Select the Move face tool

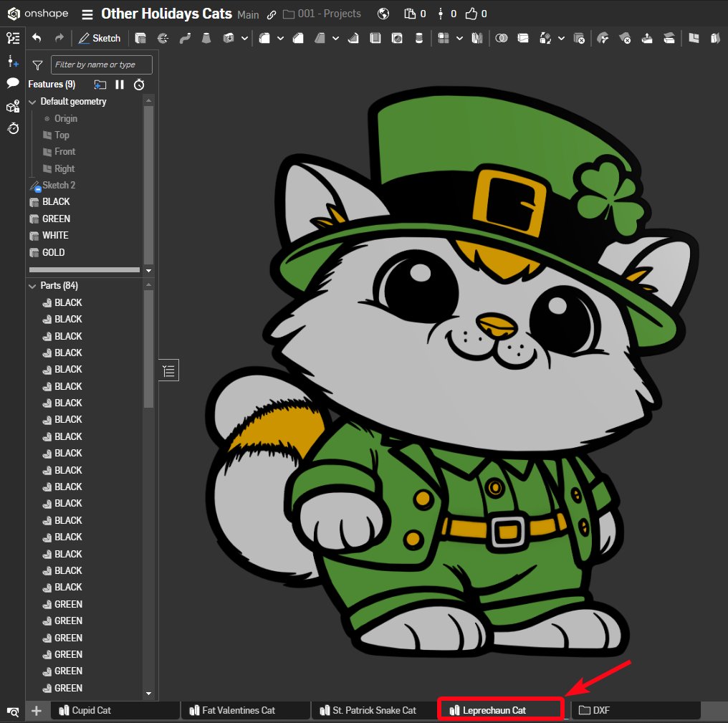[647, 38]
